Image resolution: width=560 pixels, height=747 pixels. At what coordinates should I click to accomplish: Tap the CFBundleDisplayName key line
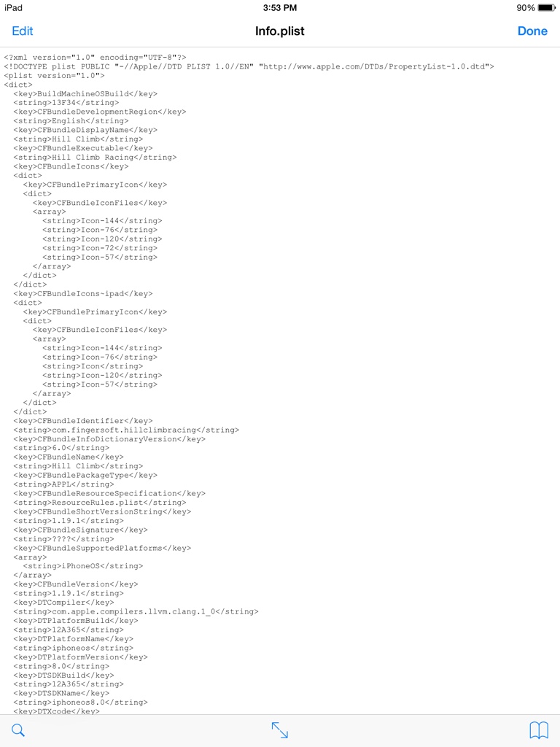pos(85,130)
